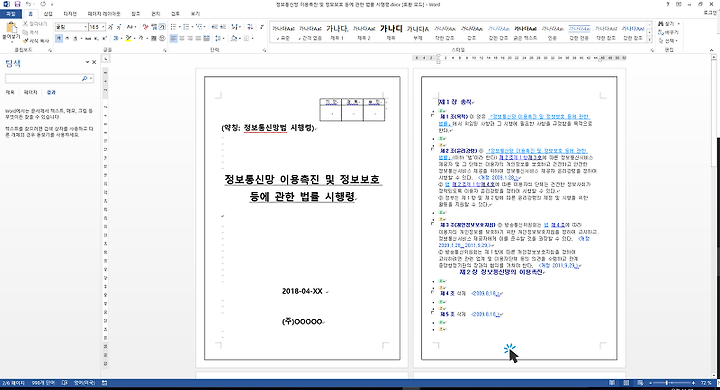Click page count indicator in status bar
Viewport: 720px width, 390px height.
[13, 383]
